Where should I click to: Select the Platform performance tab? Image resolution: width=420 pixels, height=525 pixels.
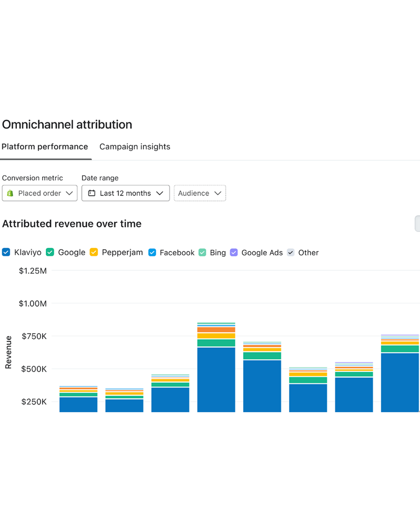pyautogui.click(x=45, y=146)
